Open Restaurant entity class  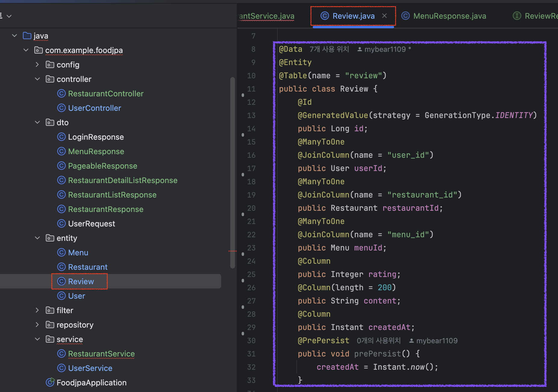pyautogui.click(x=88, y=267)
